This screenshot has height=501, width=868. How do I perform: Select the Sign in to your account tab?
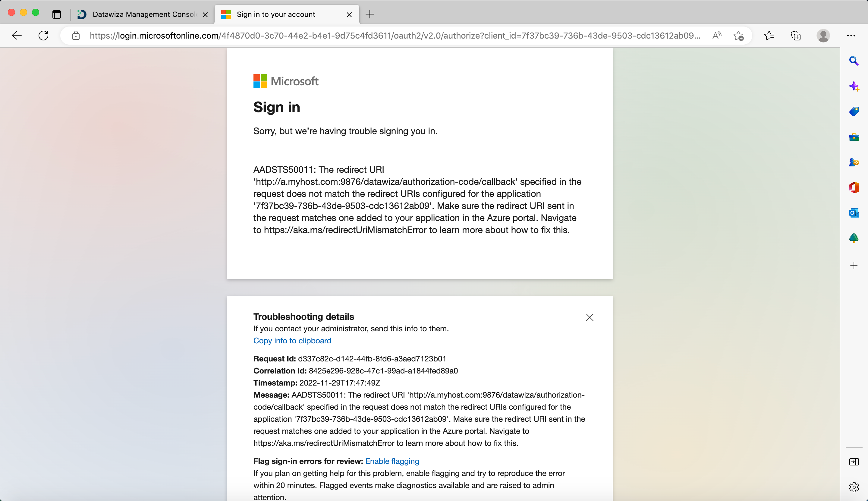(x=287, y=14)
